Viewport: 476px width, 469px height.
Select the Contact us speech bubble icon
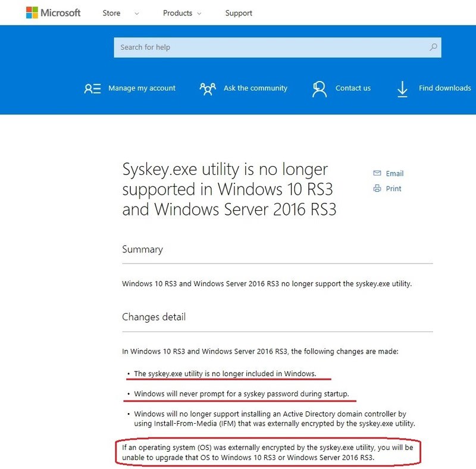click(x=319, y=88)
